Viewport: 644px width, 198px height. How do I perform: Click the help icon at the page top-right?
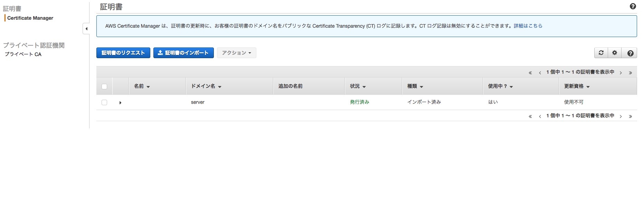click(x=633, y=7)
